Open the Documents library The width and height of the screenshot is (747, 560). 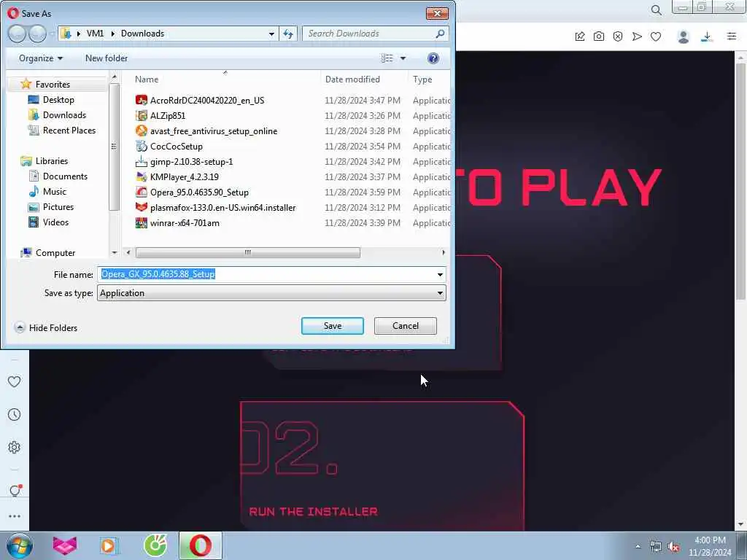(65, 176)
